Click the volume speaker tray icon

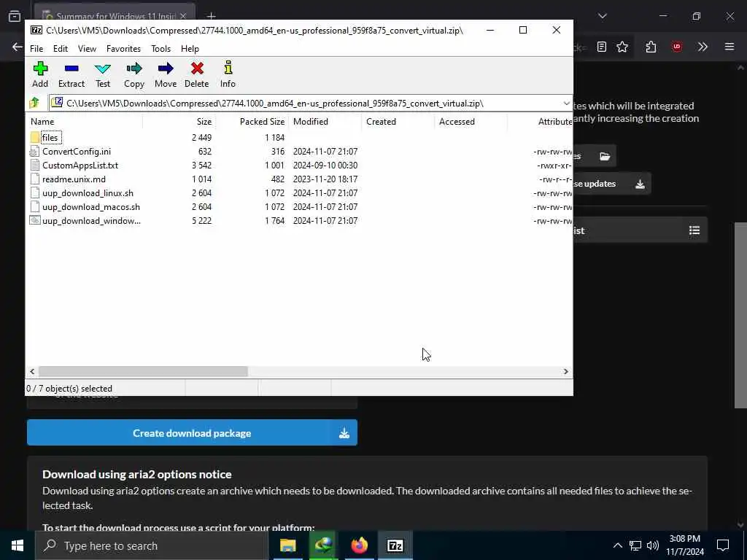(x=653, y=545)
